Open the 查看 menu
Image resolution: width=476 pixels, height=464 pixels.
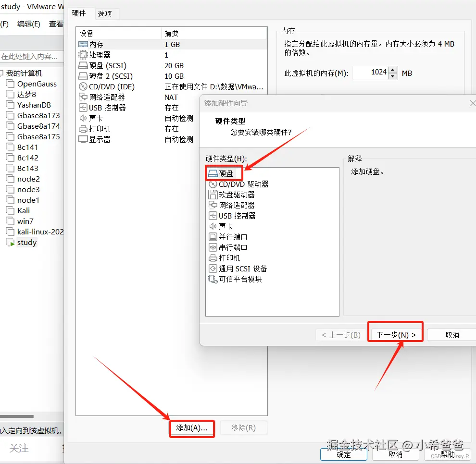[x=56, y=24]
